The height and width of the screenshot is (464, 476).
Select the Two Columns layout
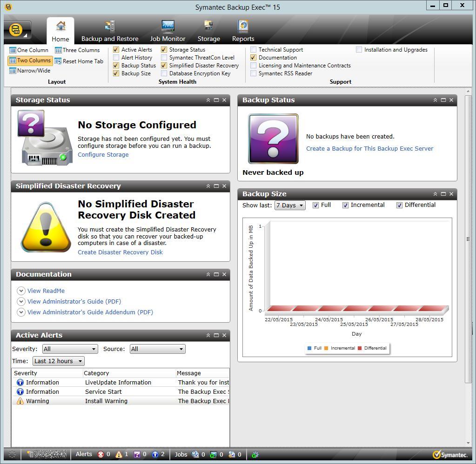point(30,60)
